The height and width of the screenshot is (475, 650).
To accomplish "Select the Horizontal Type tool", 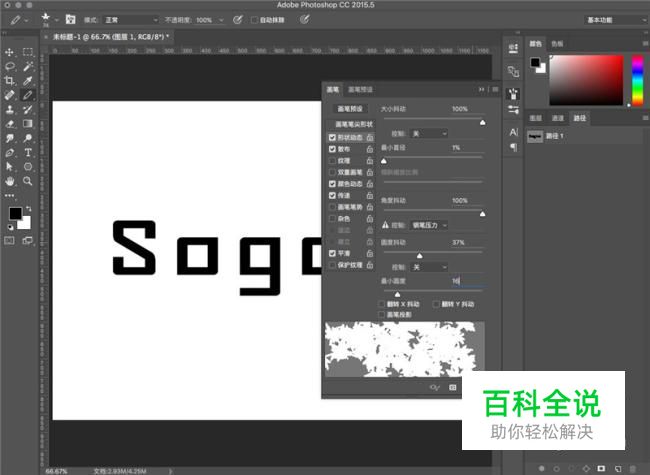I will (28, 153).
